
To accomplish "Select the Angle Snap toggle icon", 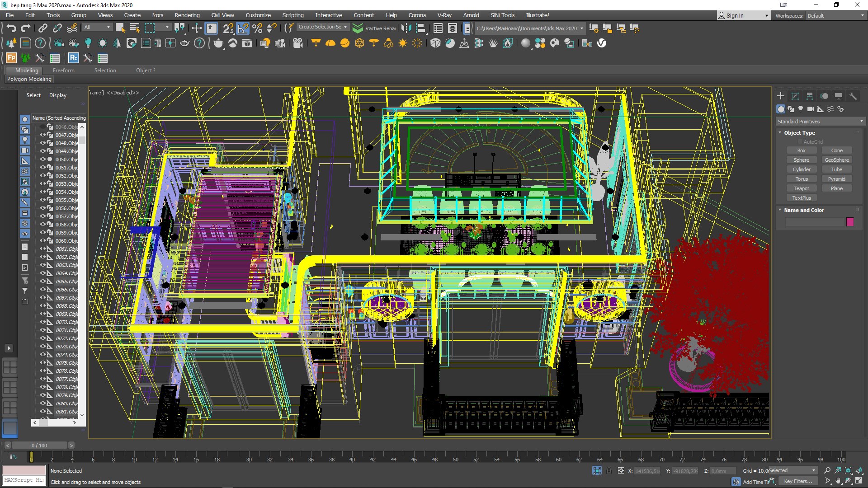I will click(x=243, y=28).
